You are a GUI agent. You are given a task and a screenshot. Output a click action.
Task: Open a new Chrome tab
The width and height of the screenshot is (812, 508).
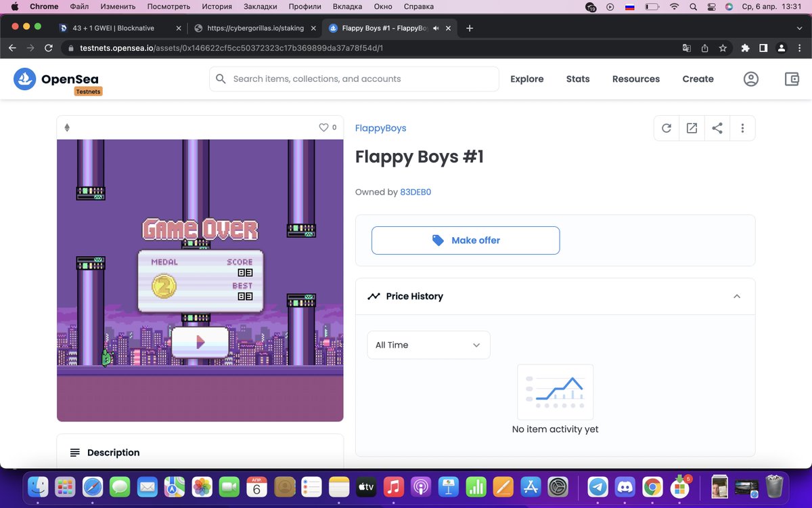coord(470,28)
